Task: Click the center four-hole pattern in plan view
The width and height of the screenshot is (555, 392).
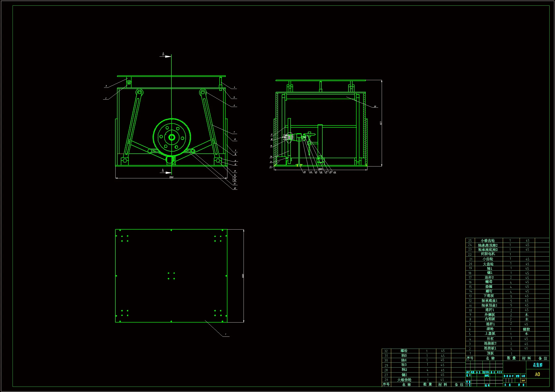Action: [x=171, y=276]
